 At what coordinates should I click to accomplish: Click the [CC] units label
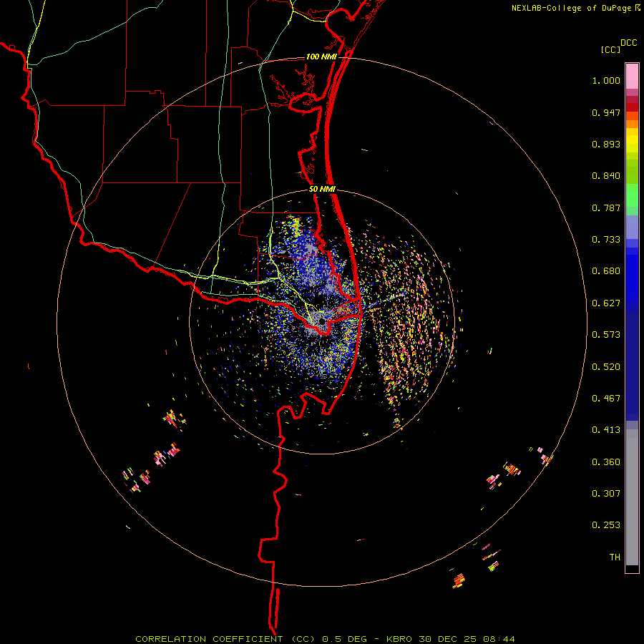pyautogui.click(x=611, y=49)
